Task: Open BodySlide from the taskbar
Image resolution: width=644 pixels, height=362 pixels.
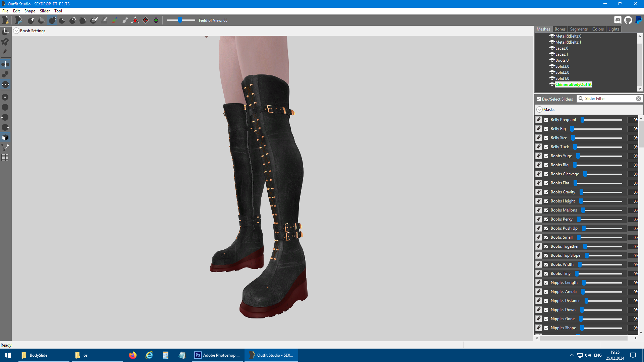Action: (38, 355)
